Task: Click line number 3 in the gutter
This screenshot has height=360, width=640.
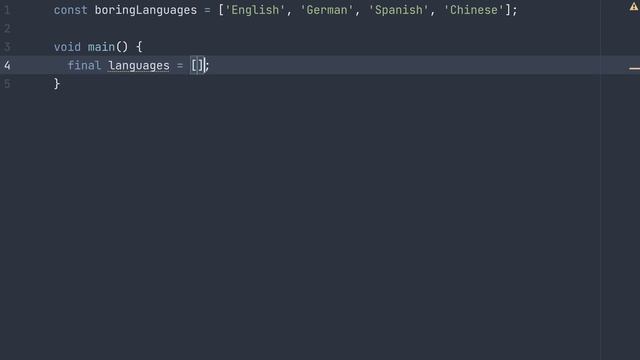Action: [7, 47]
